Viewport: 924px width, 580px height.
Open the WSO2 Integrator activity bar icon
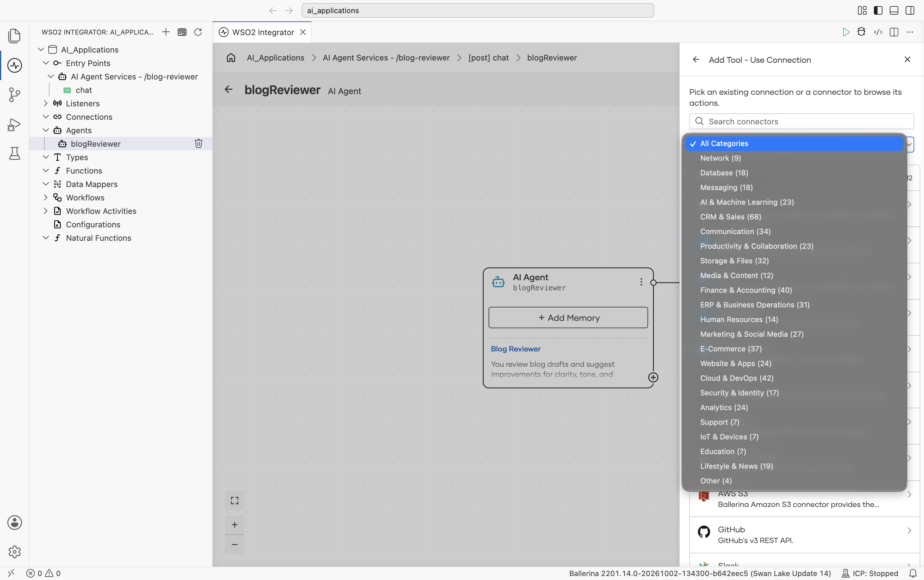pos(15,65)
